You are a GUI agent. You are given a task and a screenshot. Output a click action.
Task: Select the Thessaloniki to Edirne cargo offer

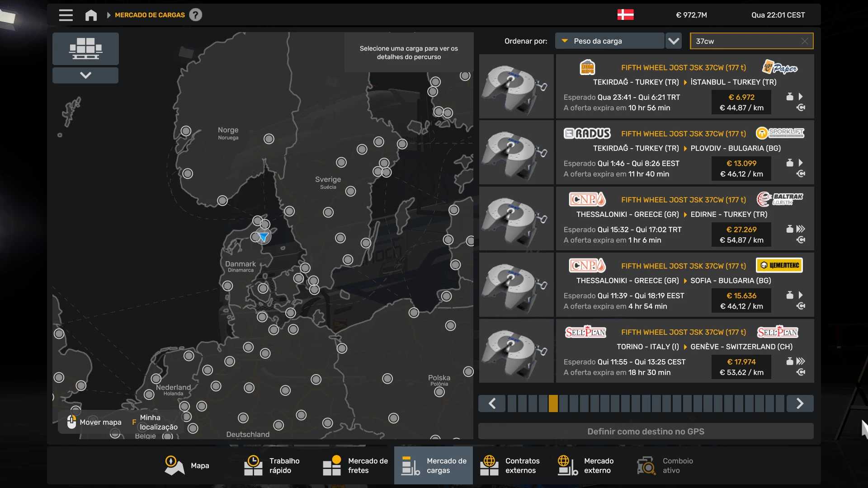pos(684,219)
